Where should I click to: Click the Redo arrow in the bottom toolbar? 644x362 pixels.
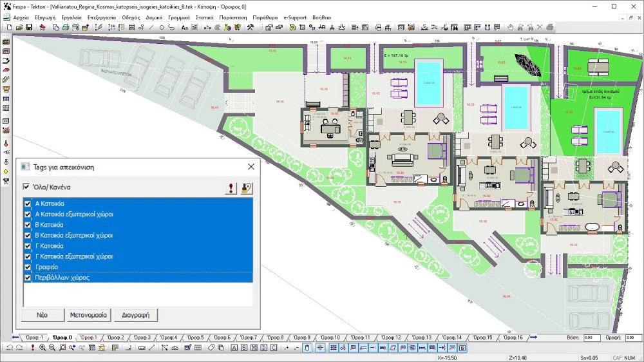pos(19,348)
